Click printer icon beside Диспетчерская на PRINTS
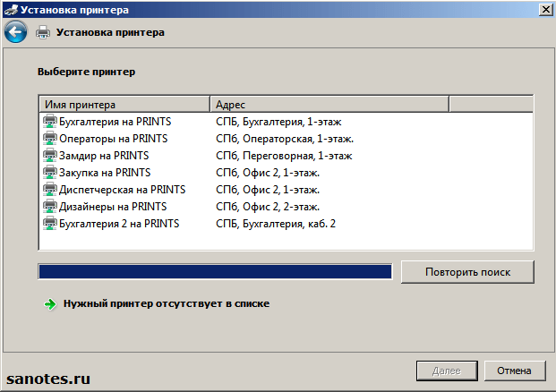556x392 pixels. pos(49,190)
